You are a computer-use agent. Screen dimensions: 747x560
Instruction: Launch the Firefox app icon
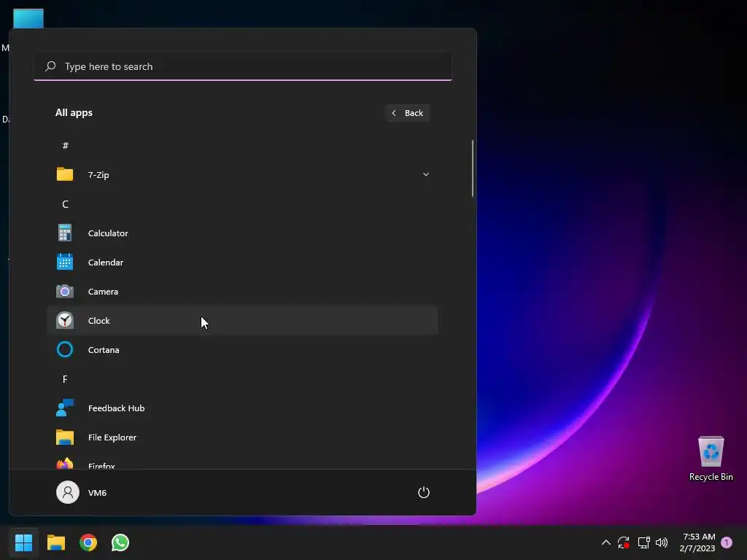click(x=65, y=463)
